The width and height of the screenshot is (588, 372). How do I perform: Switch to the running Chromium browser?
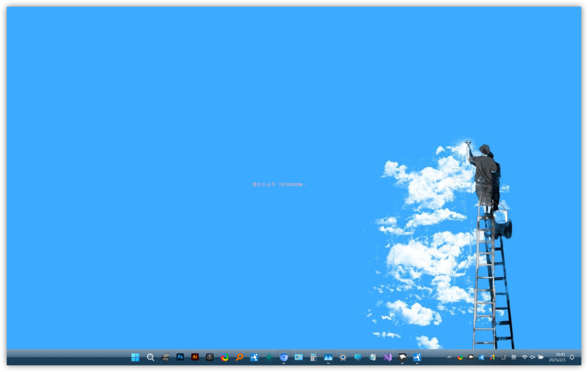pyautogui.click(x=284, y=357)
